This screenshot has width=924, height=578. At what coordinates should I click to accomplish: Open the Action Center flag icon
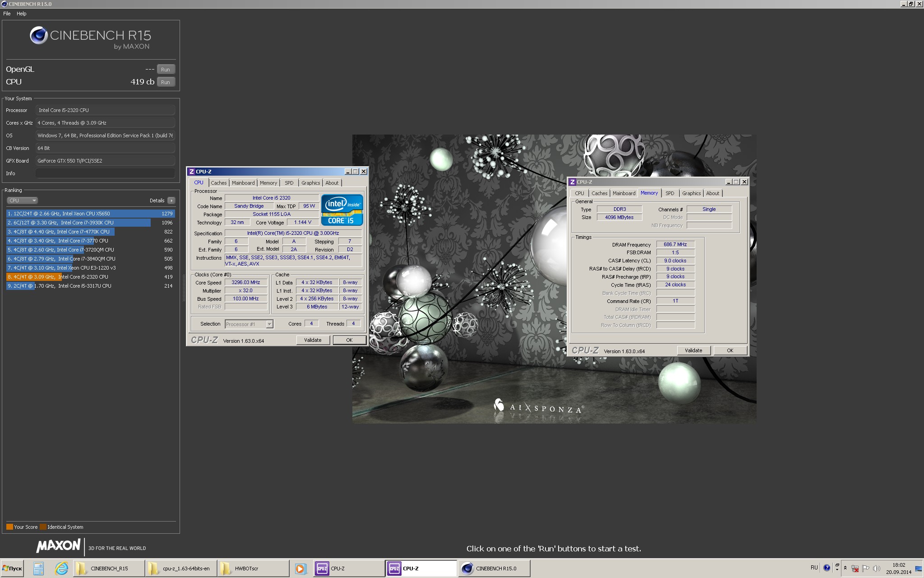pos(865,569)
